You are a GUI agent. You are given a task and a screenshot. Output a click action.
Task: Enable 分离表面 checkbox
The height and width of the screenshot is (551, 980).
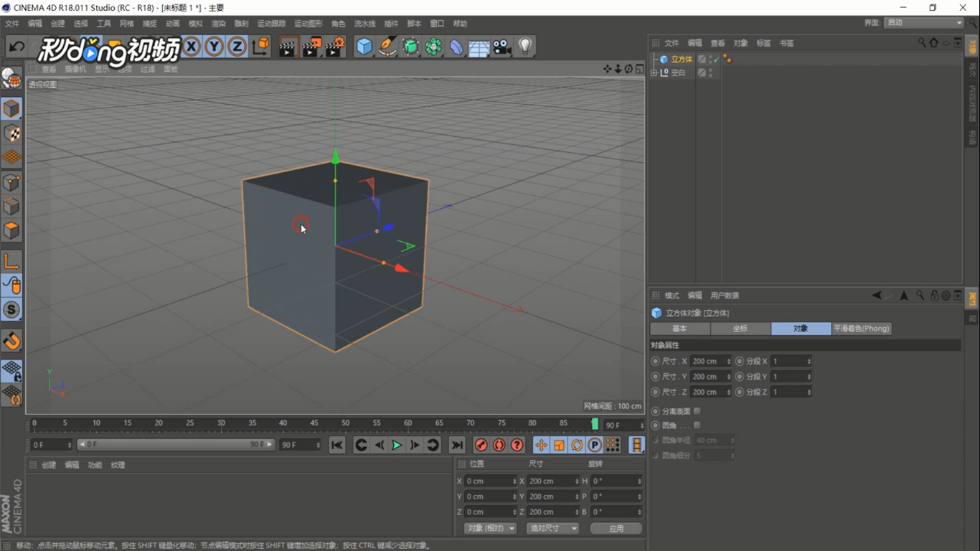[697, 411]
